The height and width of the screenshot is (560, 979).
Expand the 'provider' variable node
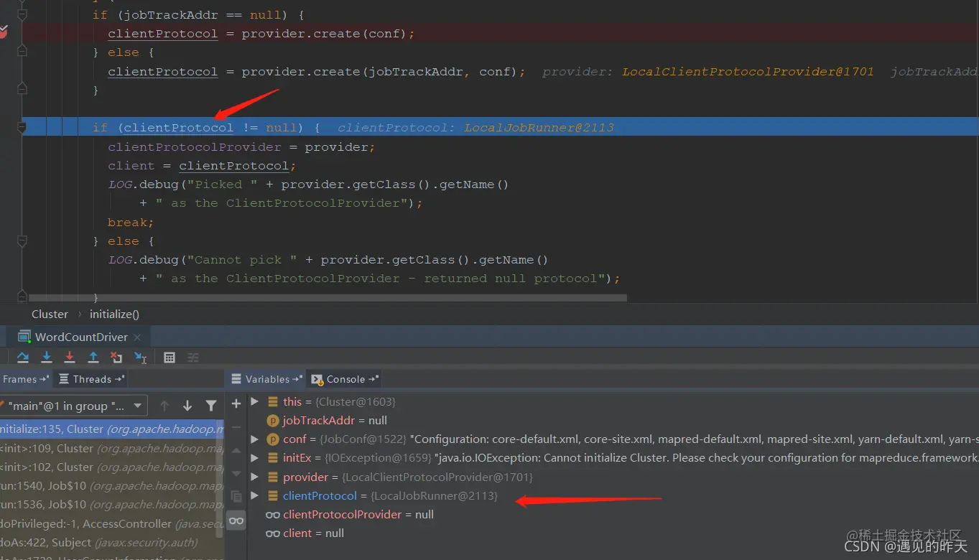tap(254, 477)
